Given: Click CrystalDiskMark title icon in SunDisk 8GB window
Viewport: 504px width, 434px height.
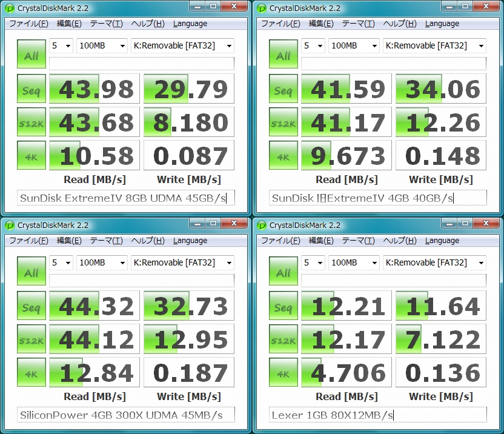Looking at the screenshot, I should [x=10, y=8].
